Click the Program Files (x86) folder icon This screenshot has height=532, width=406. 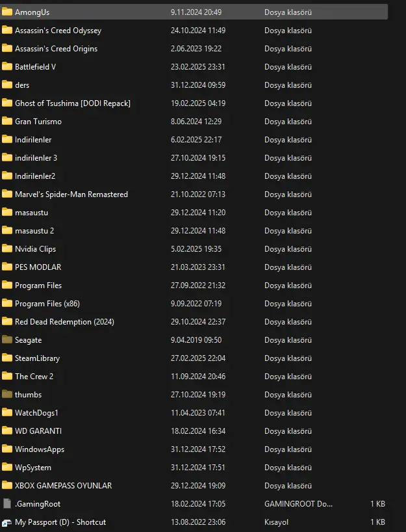click(7, 303)
